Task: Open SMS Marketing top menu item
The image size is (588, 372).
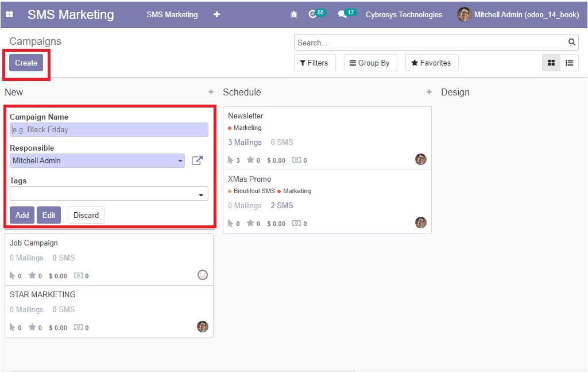Action: [172, 14]
